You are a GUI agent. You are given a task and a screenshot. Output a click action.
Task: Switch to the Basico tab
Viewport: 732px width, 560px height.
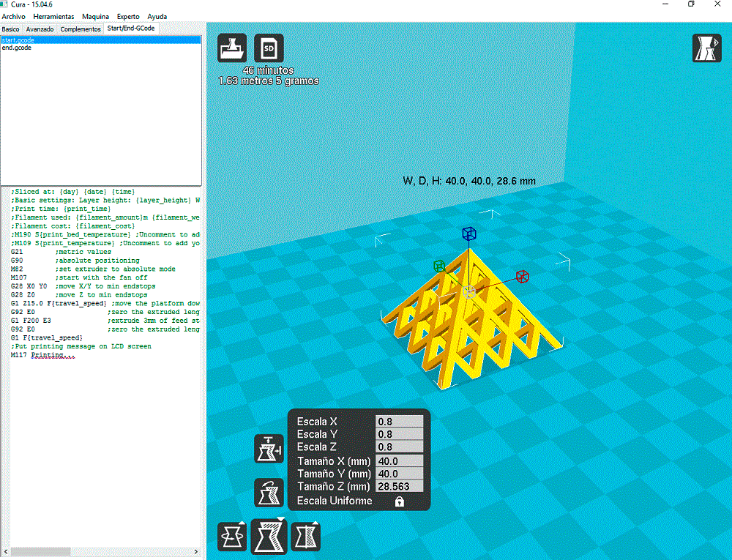pyautogui.click(x=11, y=29)
